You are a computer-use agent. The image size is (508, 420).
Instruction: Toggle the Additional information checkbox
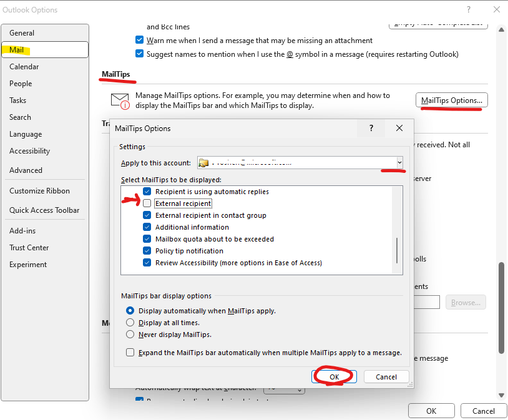click(x=147, y=227)
